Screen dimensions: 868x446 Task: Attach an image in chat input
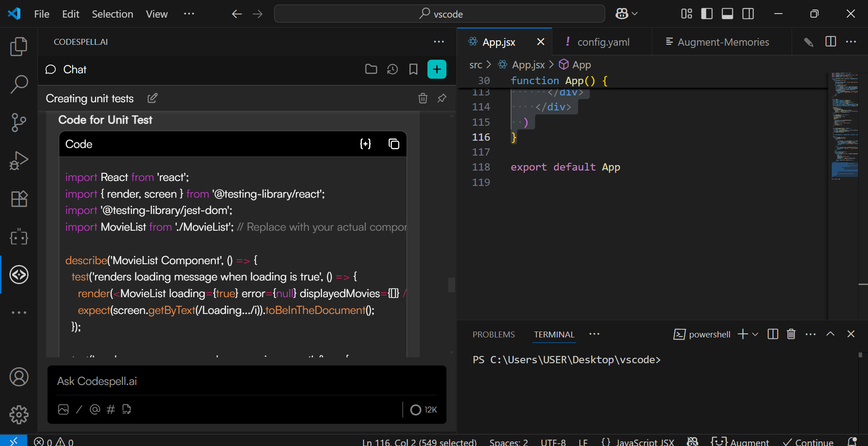click(63, 409)
